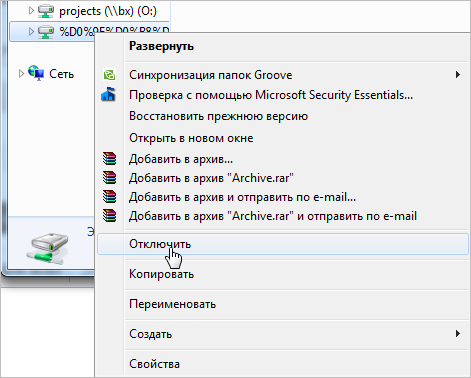Click the projects (O:) network drive icon
This screenshot has width=471, height=378.
coord(46,11)
